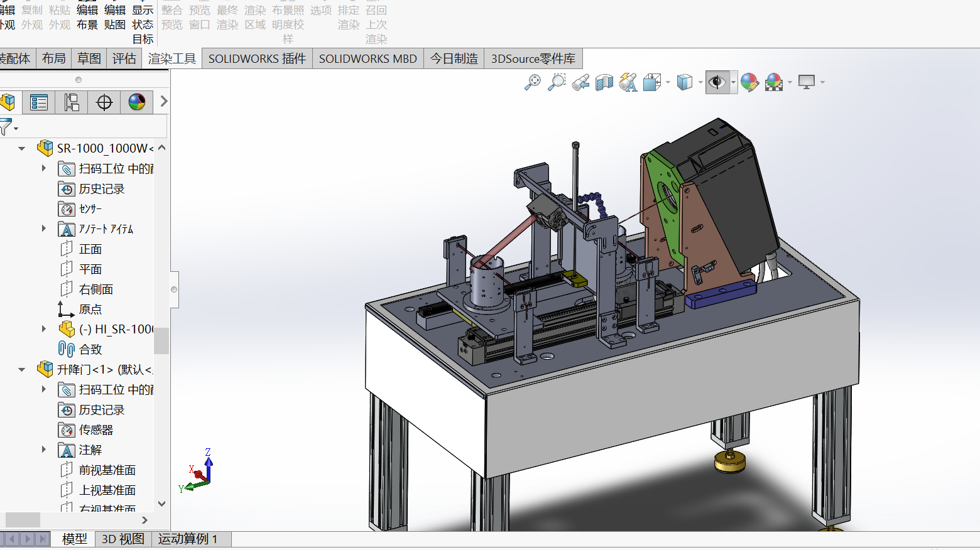Open the Display Style dropdown arrow
Image resolution: width=980 pixels, height=550 pixels.
pos(700,82)
